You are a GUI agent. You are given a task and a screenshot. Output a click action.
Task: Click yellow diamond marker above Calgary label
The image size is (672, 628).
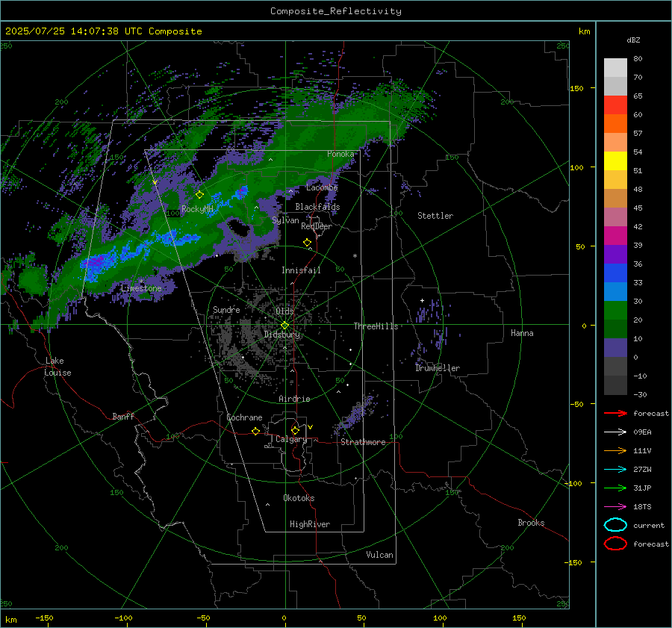(295, 430)
